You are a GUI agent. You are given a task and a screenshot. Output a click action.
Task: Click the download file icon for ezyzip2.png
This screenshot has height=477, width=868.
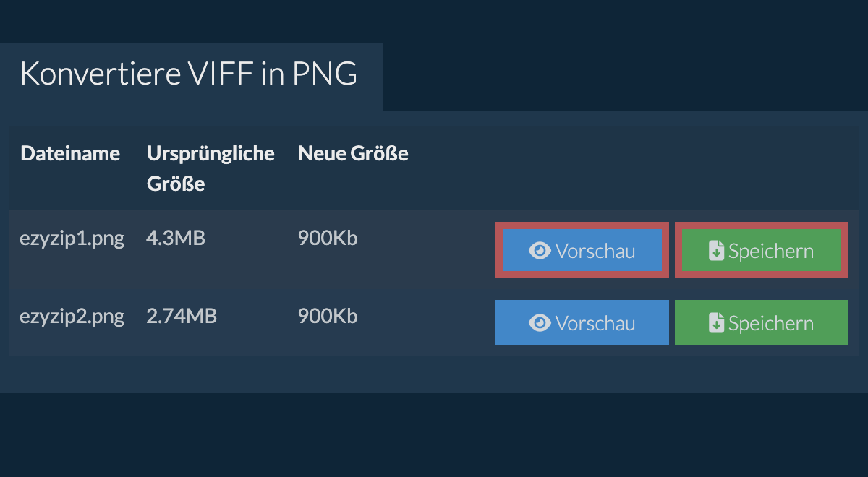click(x=716, y=323)
